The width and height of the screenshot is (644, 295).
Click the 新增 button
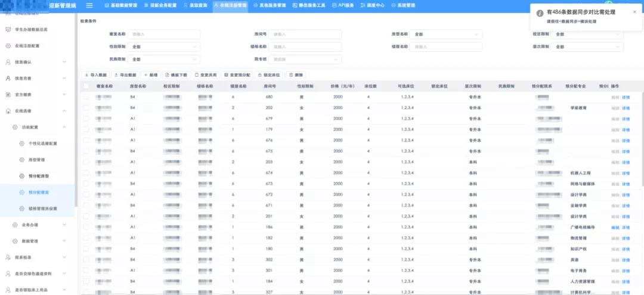click(151, 75)
